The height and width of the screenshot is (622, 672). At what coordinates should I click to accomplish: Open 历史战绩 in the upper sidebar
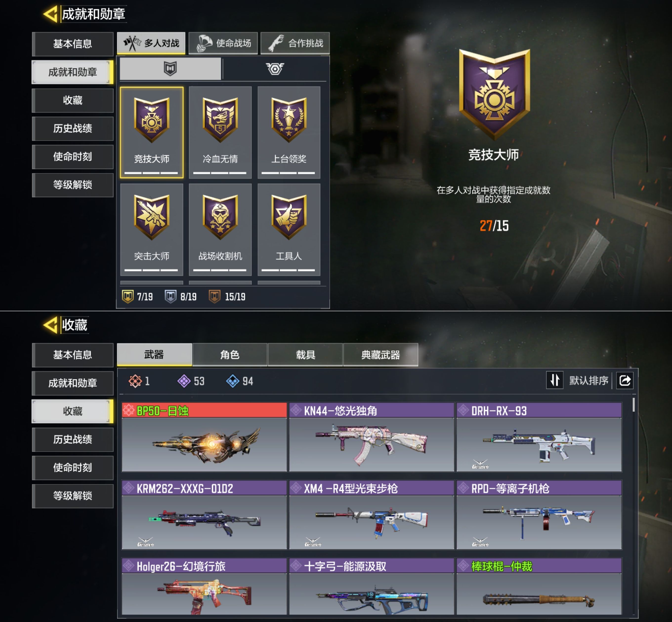(73, 129)
